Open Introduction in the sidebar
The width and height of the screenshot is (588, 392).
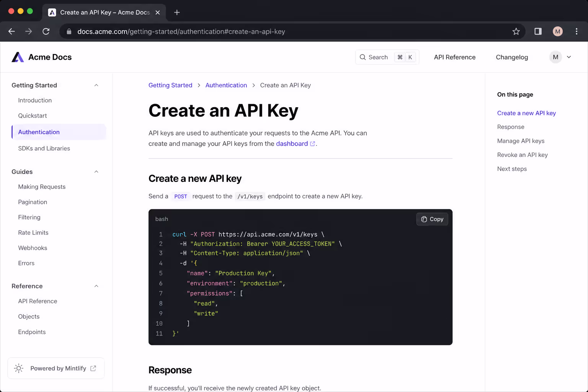pos(35,100)
